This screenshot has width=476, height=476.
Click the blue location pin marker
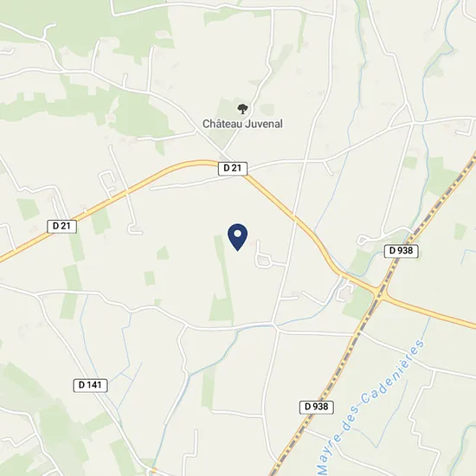[237, 237]
